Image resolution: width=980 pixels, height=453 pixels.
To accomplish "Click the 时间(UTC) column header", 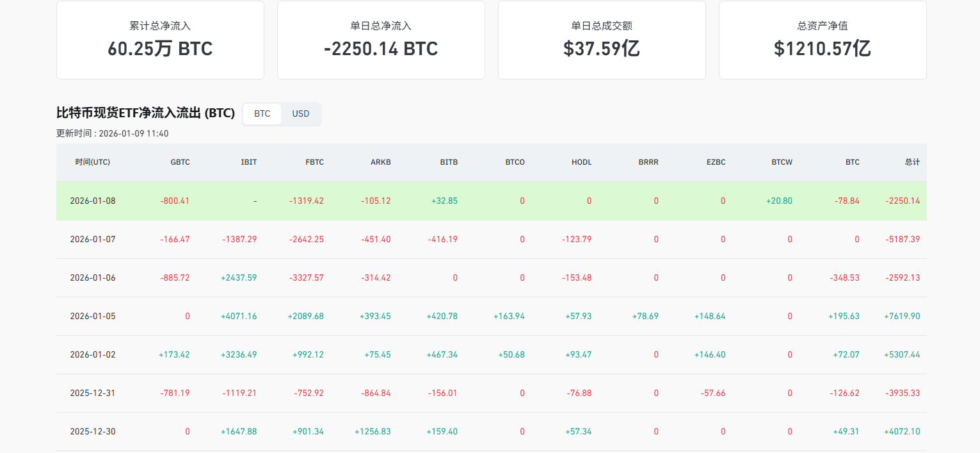I will [92, 162].
